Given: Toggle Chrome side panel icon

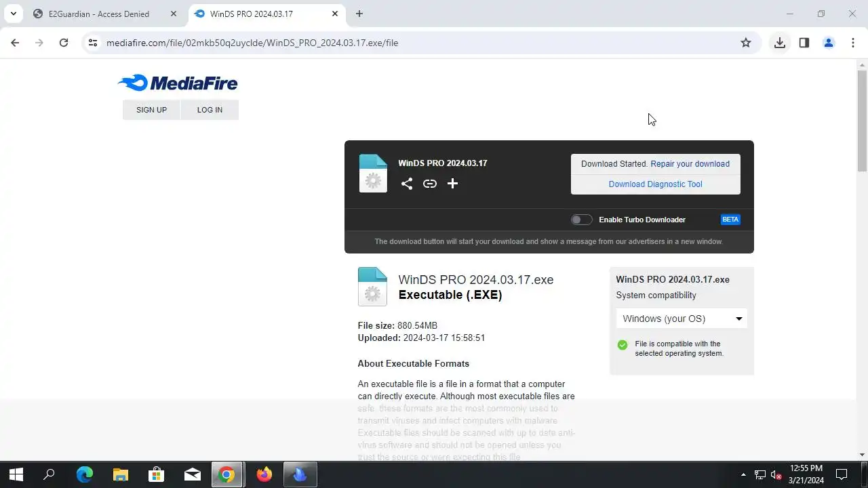Looking at the screenshot, I should [x=804, y=43].
